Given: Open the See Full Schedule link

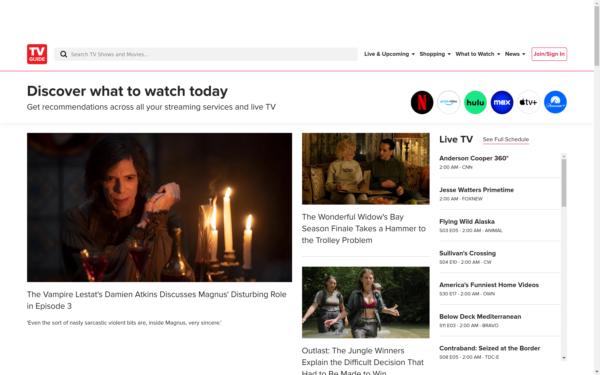Looking at the screenshot, I should pos(505,140).
